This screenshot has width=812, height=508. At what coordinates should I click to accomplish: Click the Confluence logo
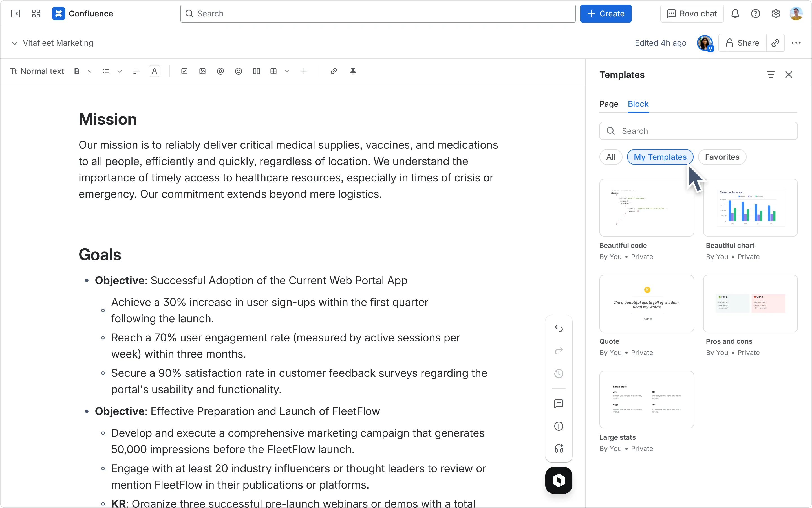click(x=83, y=14)
